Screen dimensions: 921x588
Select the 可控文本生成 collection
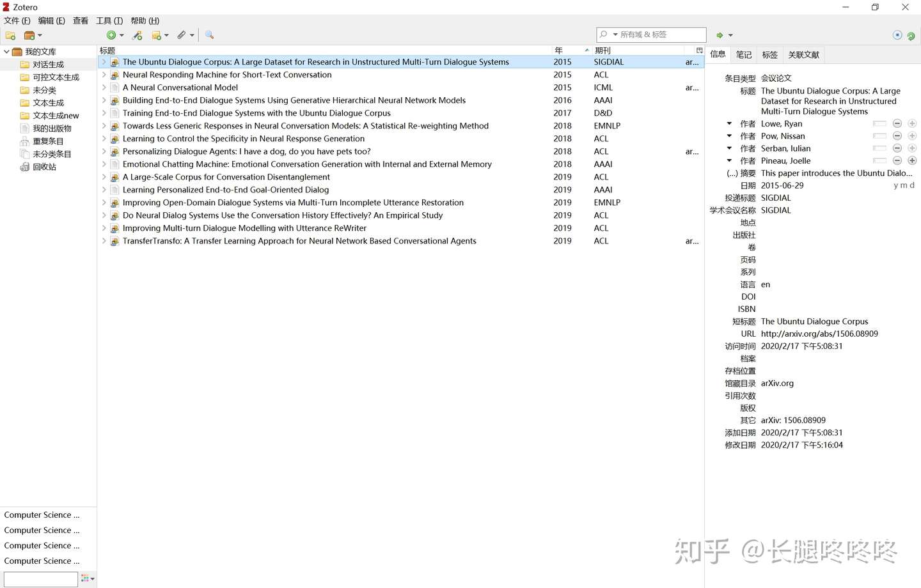[x=56, y=77]
